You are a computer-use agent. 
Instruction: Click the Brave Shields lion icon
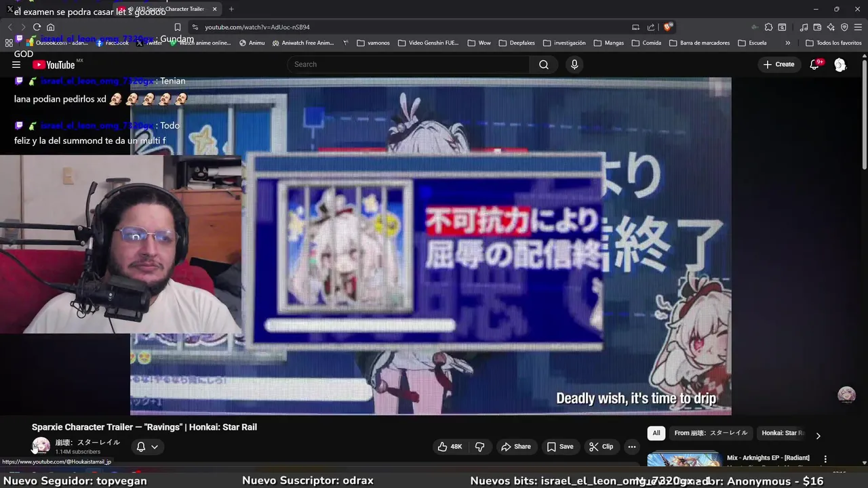point(668,27)
